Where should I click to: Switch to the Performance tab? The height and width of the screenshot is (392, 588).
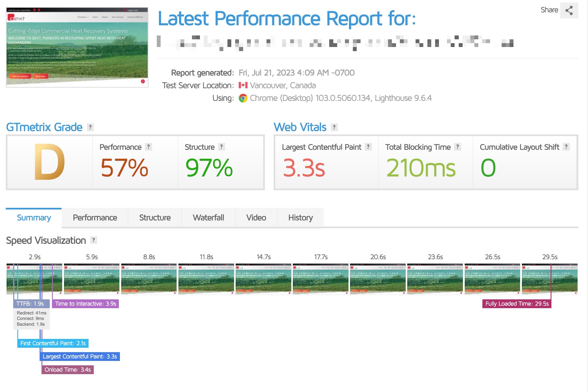(x=95, y=218)
